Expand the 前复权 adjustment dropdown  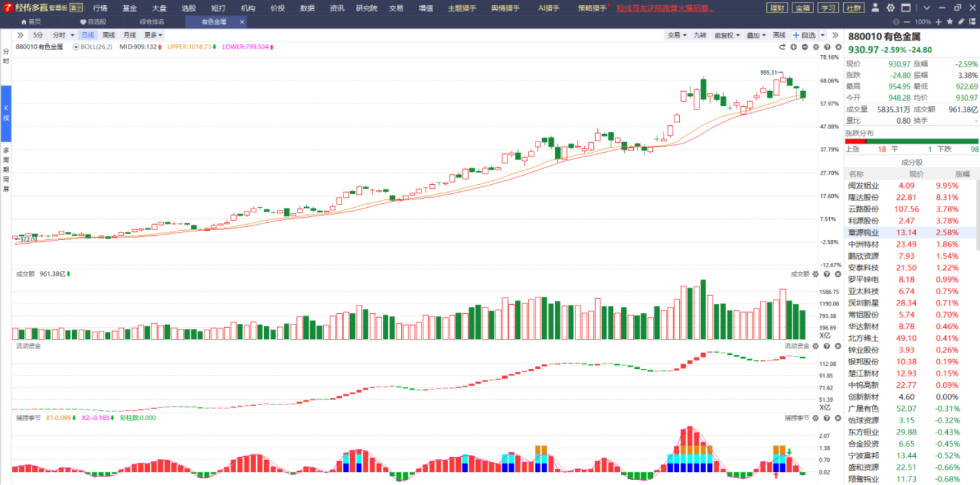[x=727, y=35]
